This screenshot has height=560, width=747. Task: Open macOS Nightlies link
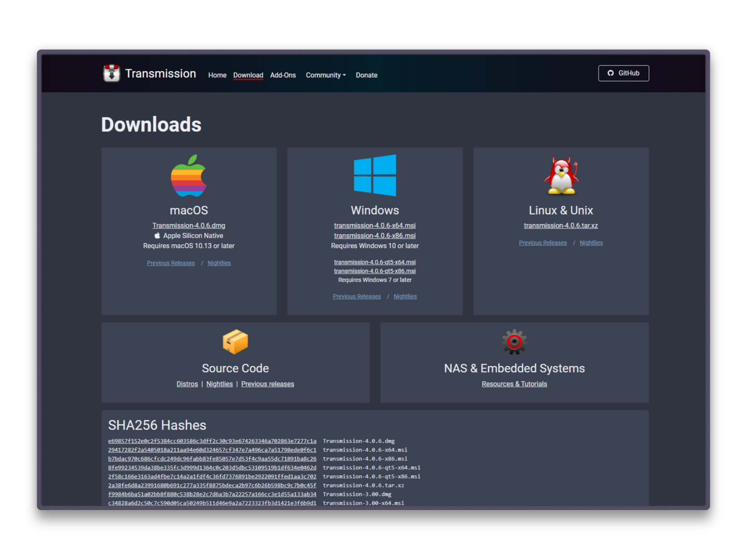pos(219,263)
